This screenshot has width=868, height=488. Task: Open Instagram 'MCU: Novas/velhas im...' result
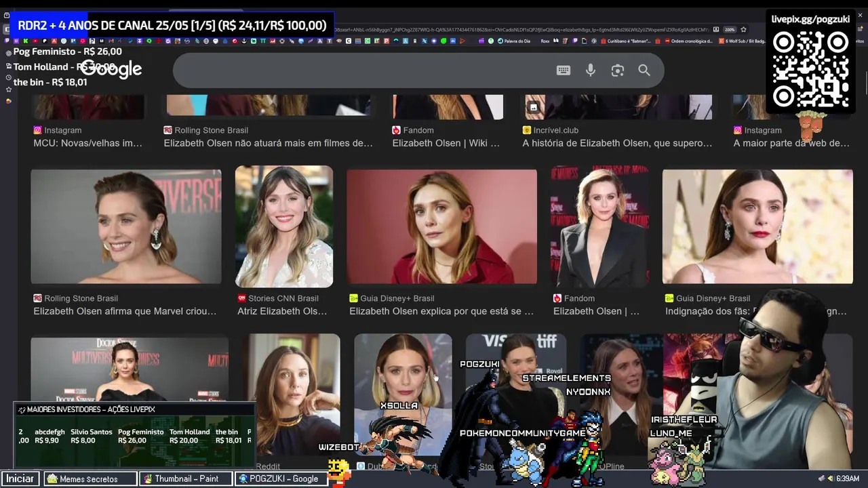tap(87, 143)
